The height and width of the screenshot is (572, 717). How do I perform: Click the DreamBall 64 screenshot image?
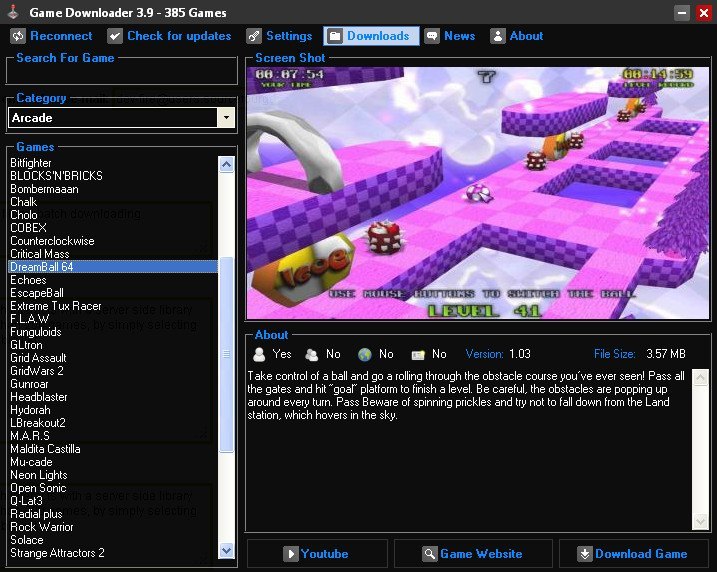pos(478,193)
